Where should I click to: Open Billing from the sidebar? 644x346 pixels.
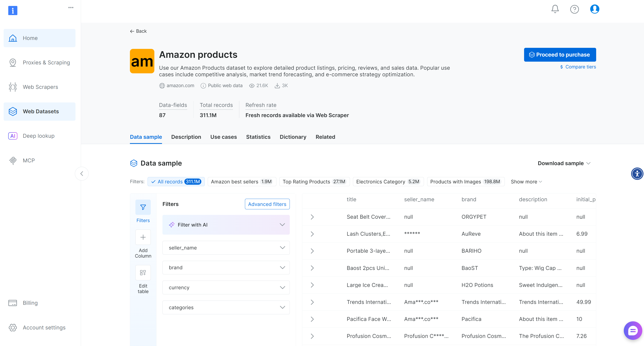pyautogui.click(x=30, y=303)
